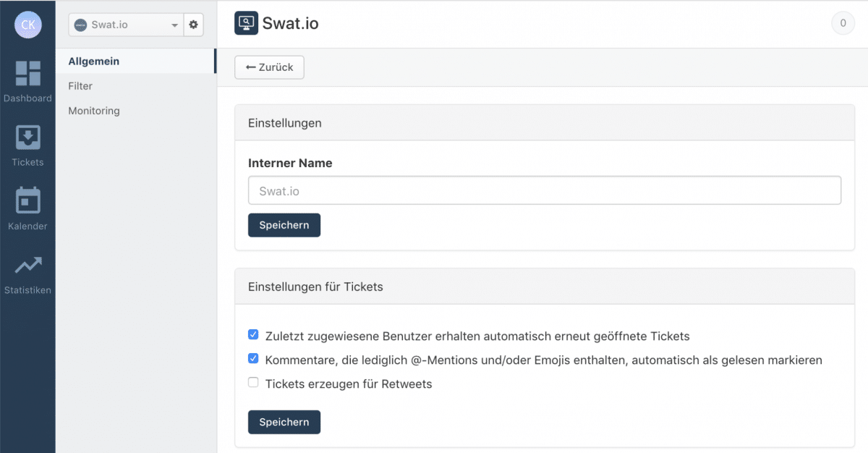
Task: Click the Interner Name label
Action: pos(290,163)
